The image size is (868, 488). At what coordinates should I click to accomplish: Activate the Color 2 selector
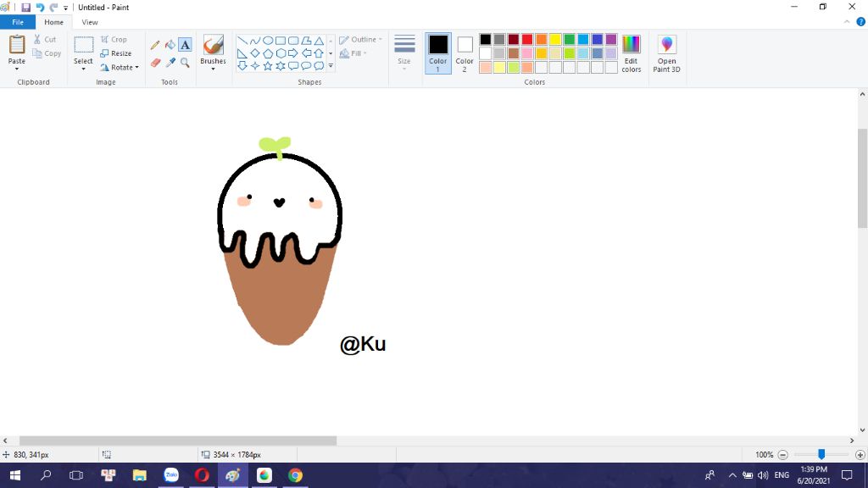465,53
